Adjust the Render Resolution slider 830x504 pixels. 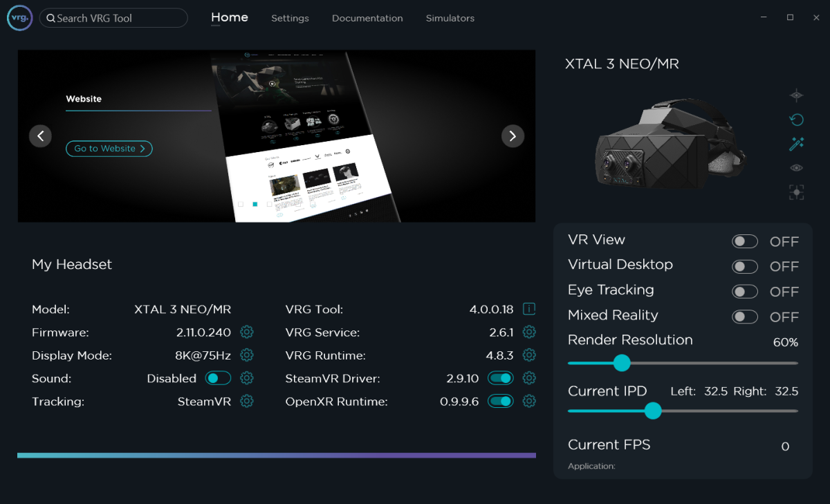621,363
